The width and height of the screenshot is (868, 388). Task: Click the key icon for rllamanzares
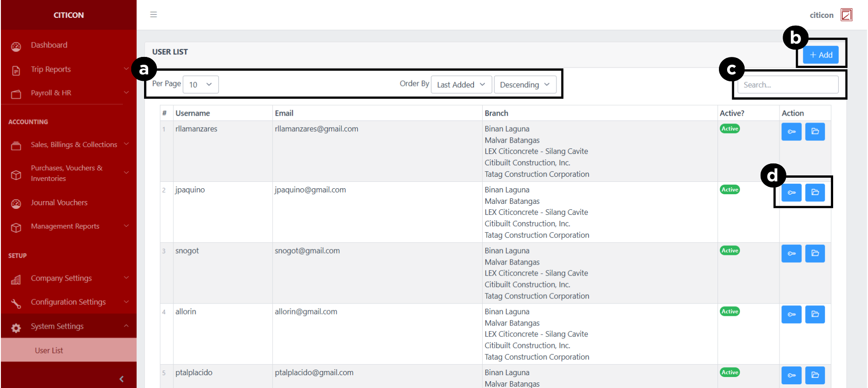791,132
